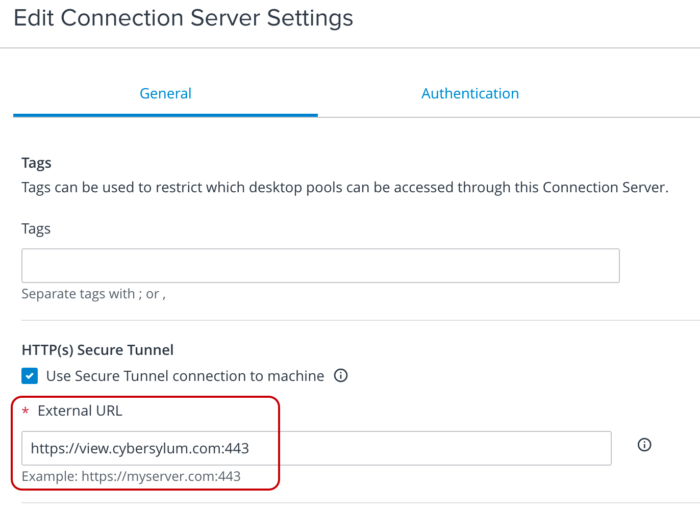Click the Edit Connection Server Settings title
This screenshot has height=512, width=700.
[x=183, y=18]
